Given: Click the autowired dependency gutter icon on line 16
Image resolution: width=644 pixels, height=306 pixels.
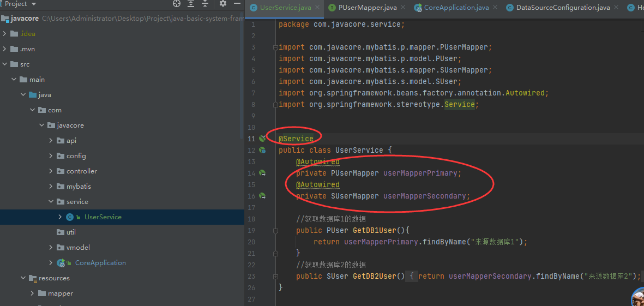Looking at the screenshot, I should click(x=262, y=196).
